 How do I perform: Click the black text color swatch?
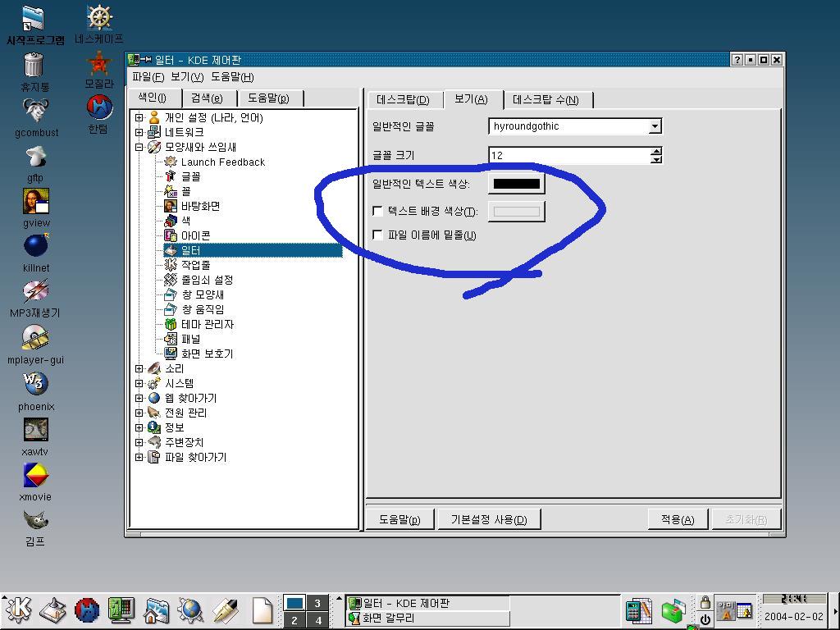(x=516, y=184)
